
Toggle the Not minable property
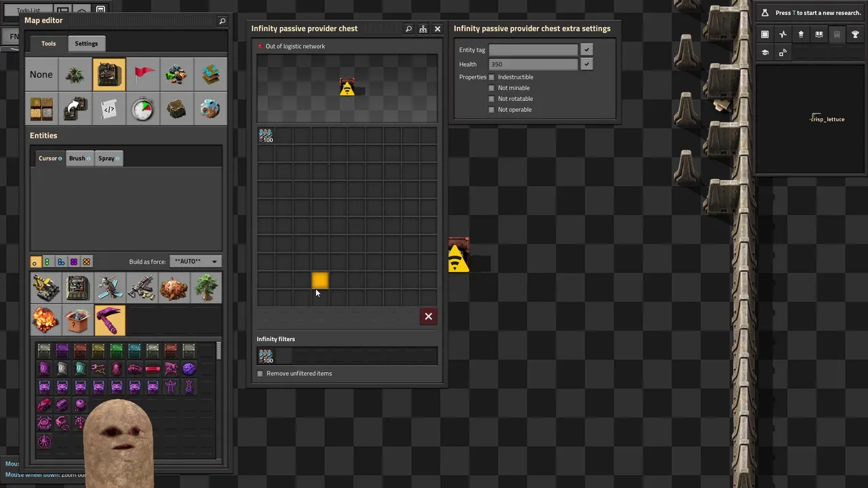click(x=492, y=88)
